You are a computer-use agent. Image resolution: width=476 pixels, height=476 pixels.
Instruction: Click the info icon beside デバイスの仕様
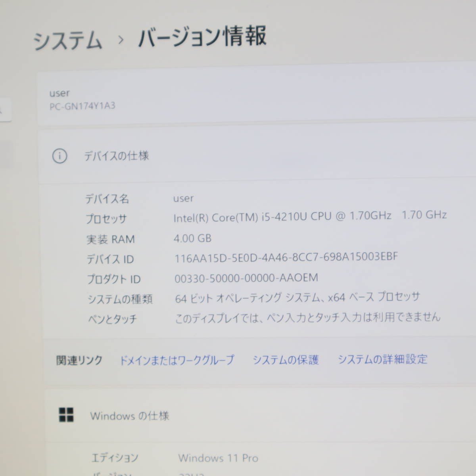[x=59, y=156]
